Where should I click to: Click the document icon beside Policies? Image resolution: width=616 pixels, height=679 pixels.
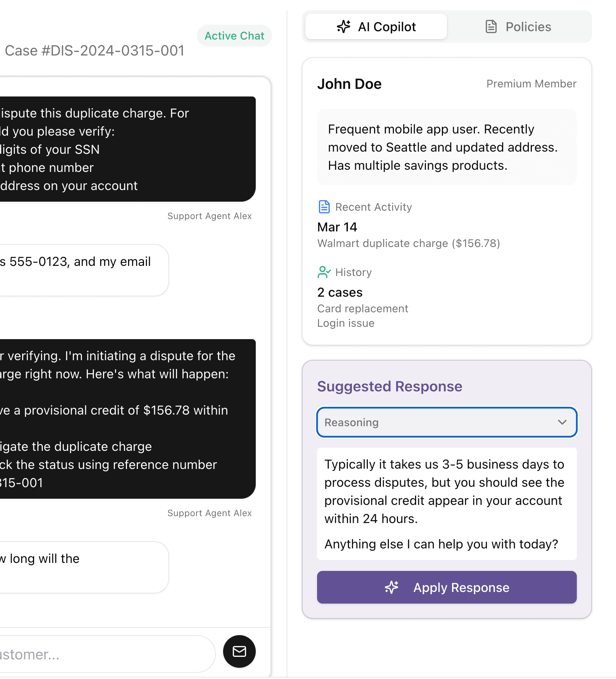[x=491, y=26]
